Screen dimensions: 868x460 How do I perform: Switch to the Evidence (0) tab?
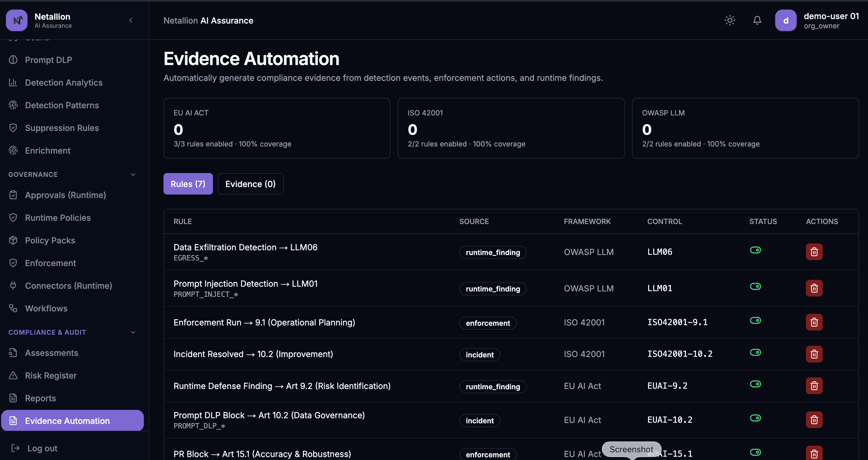pyautogui.click(x=250, y=184)
